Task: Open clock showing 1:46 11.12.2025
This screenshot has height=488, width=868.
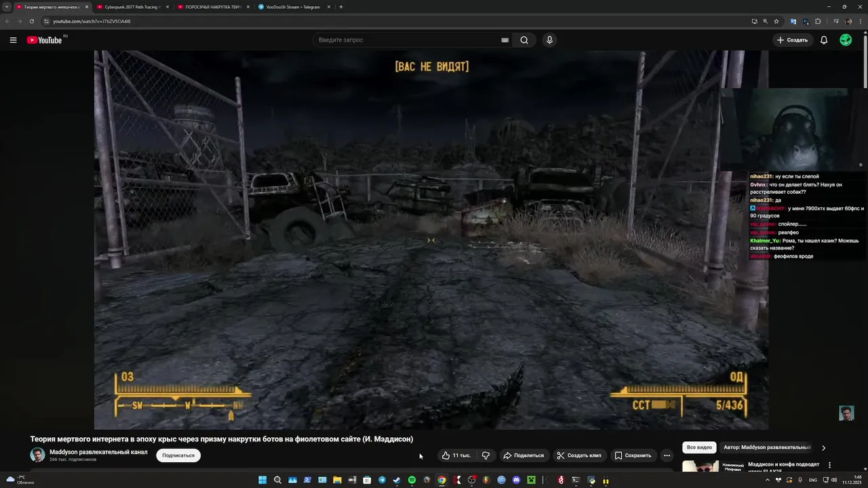Action: (852, 480)
